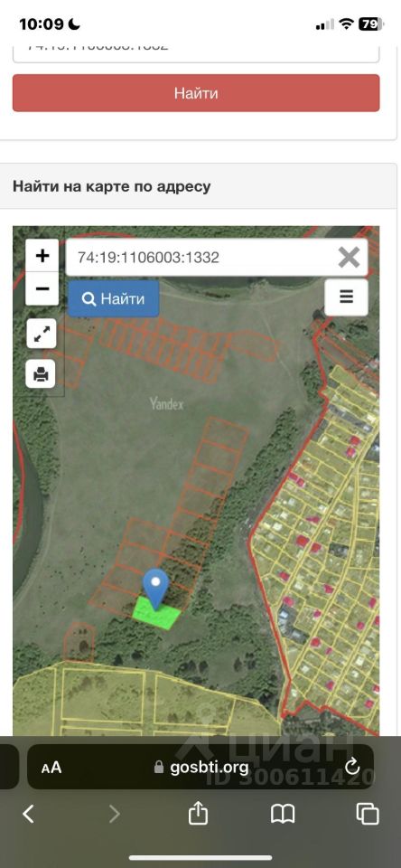This screenshot has width=401, height=868.
Task: Clear the cadastral number search field
Action: click(349, 258)
